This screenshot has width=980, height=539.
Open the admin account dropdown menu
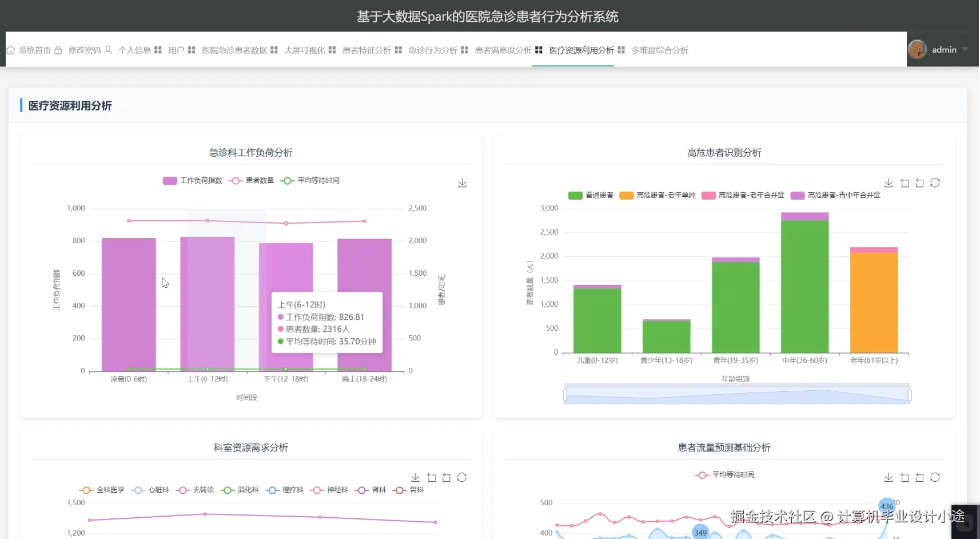point(949,49)
